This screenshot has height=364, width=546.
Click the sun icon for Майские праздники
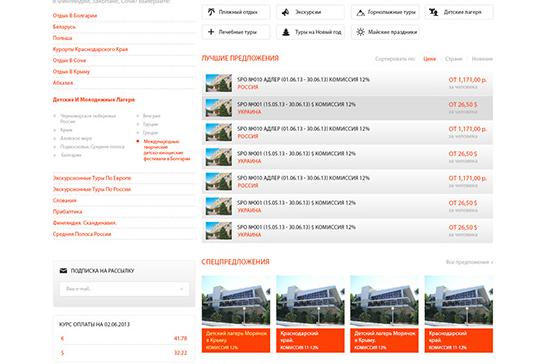pyautogui.click(x=360, y=32)
